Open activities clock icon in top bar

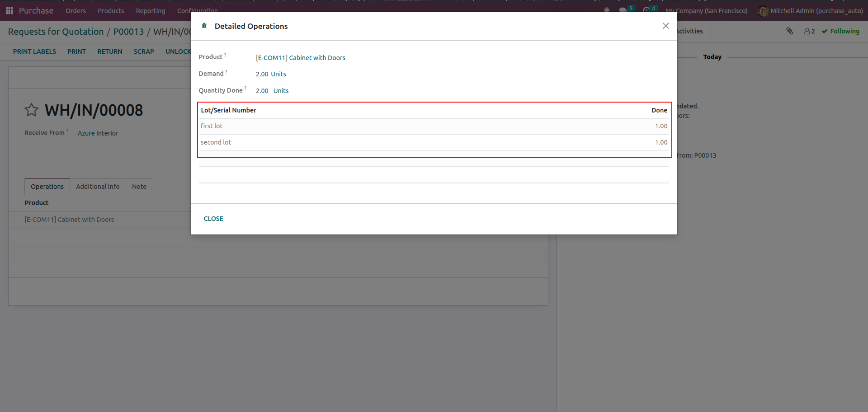[x=646, y=10]
